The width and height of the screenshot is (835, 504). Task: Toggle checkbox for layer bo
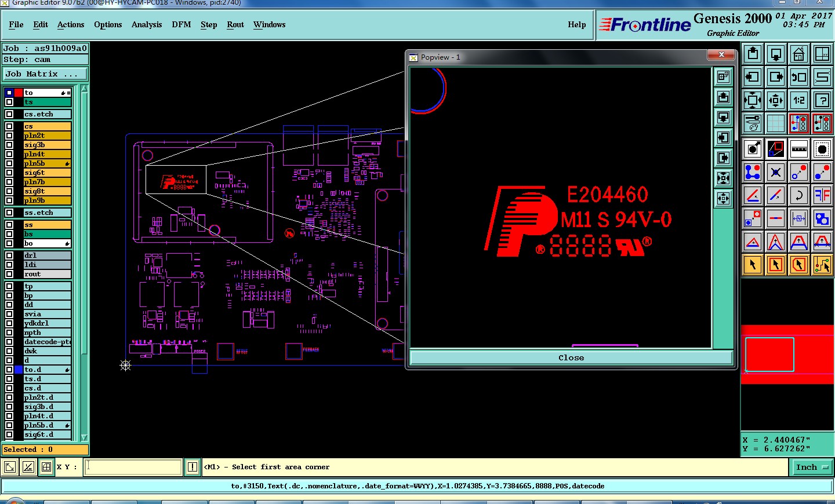click(x=9, y=243)
